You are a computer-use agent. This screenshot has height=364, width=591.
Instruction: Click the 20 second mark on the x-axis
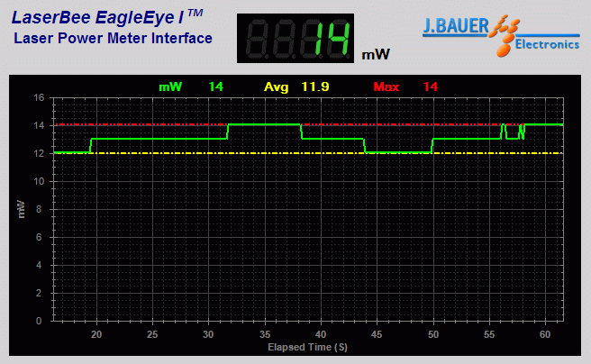pos(96,334)
